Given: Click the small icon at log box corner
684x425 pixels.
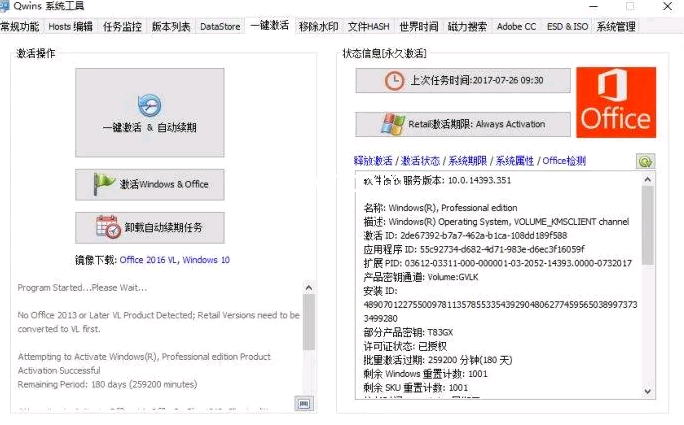Looking at the screenshot, I should pyautogui.click(x=303, y=402).
